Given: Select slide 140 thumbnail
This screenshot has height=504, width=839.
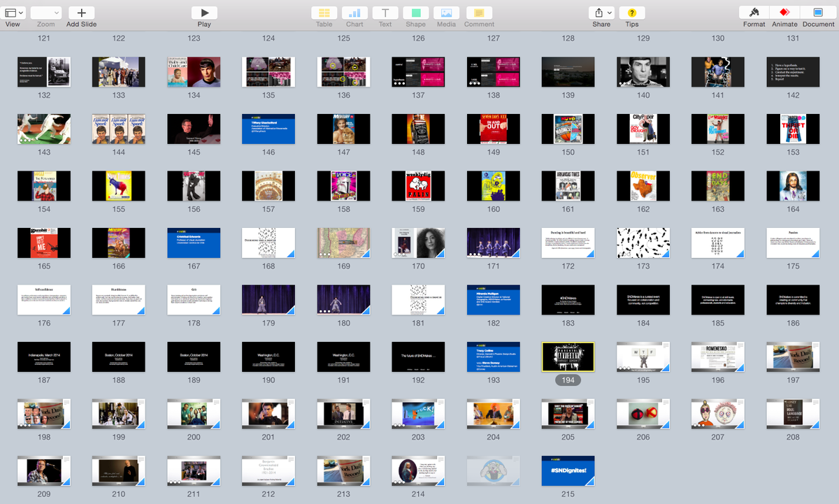Looking at the screenshot, I should click(x=643, y=72).
